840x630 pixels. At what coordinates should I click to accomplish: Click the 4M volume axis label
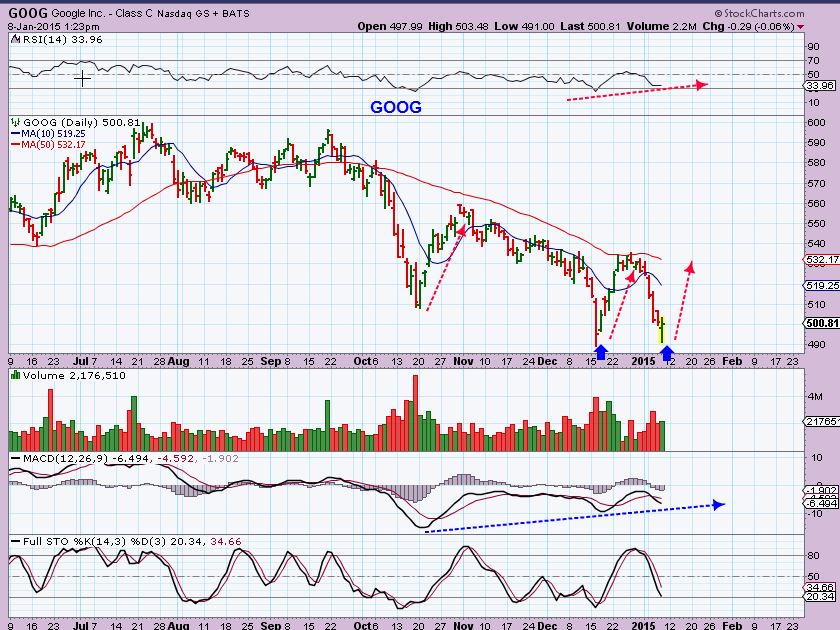coord(815,397)
